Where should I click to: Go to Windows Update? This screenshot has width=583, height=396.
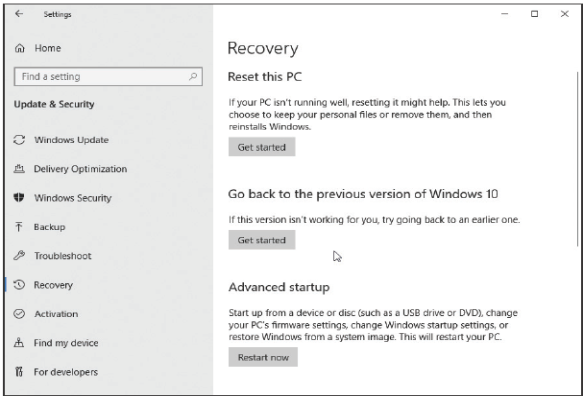pyautogui.click(x=71, y=140)
